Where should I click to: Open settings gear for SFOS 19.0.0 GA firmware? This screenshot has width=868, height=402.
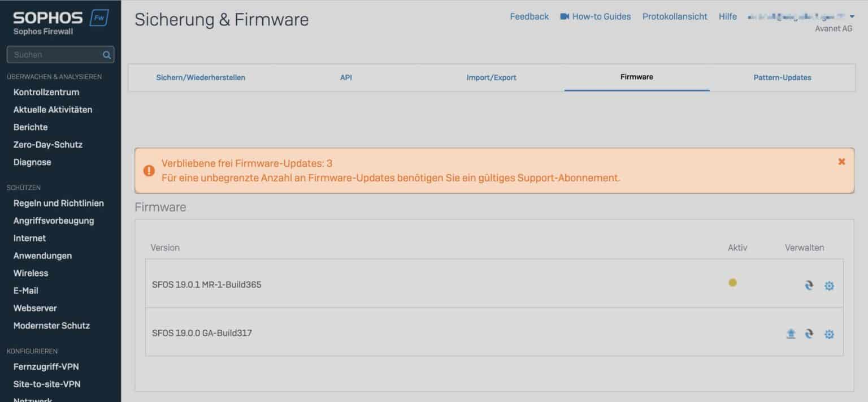point(829,334)
